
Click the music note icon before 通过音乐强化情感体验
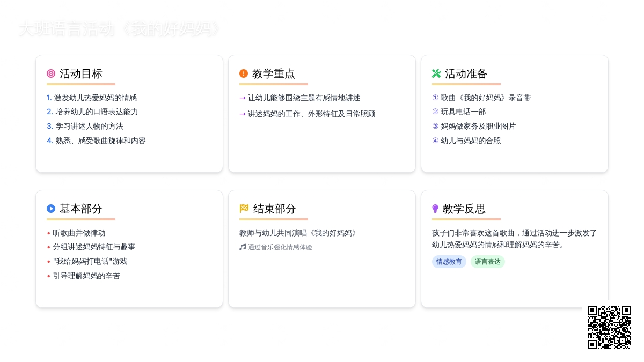tap(243, 247)
